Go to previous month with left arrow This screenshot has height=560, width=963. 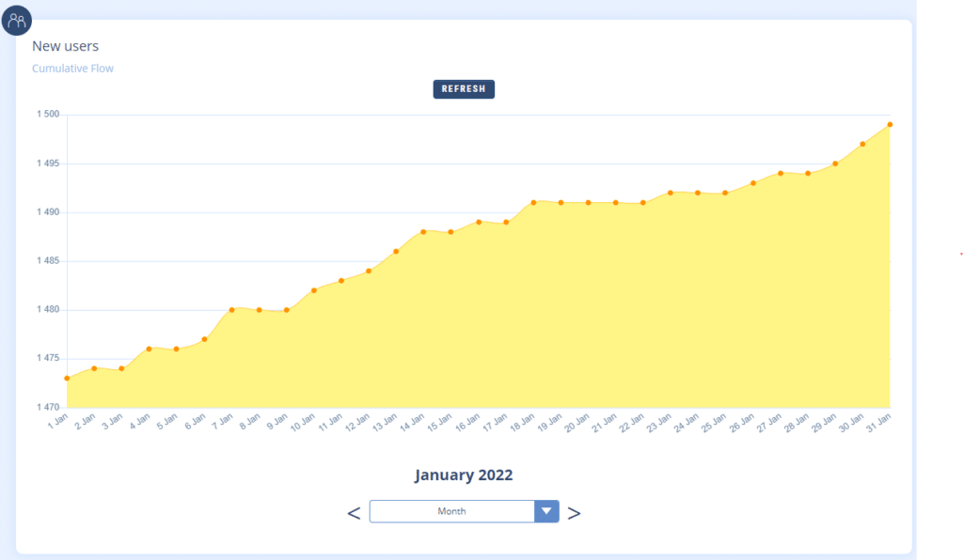tap(354, 513)
